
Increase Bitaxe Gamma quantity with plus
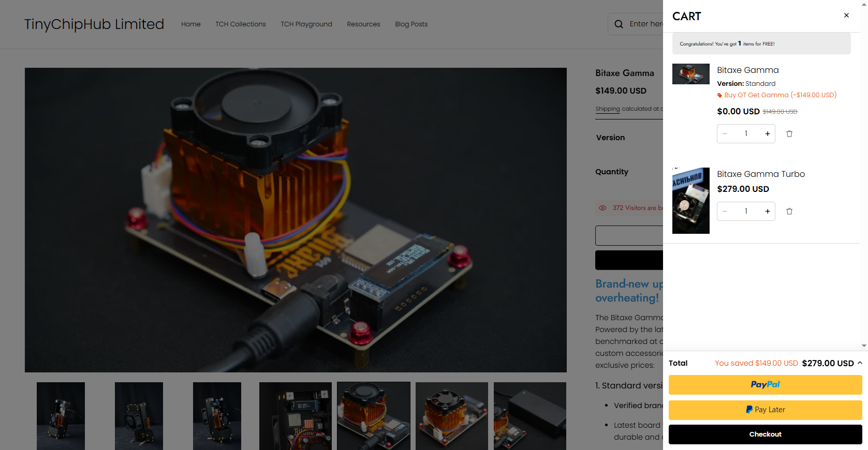767,134
